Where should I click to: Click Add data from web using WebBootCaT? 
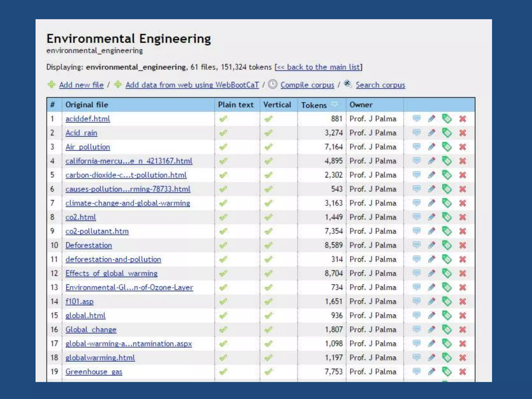tap(192, 85)
